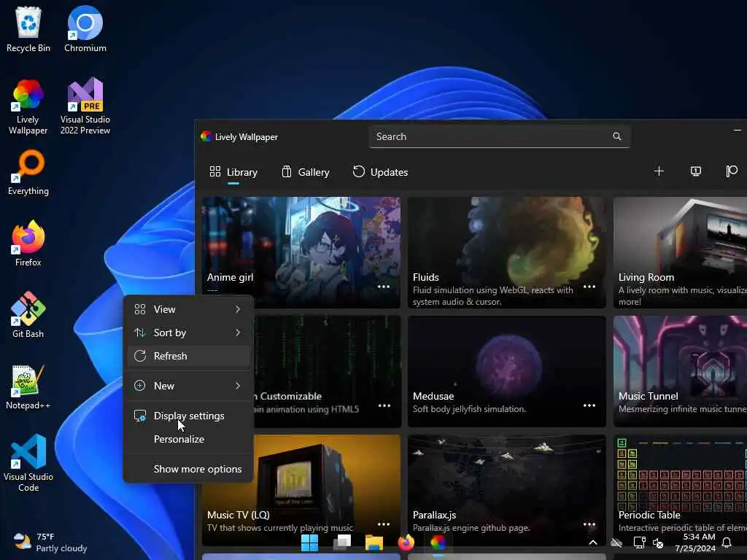
Task: Select the Anime girl wallpaper thumbnail
Action: [301, 252]
